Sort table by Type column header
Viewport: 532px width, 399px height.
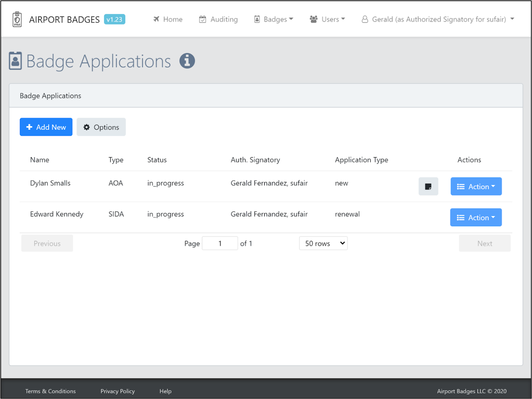[x=116, y=160]
